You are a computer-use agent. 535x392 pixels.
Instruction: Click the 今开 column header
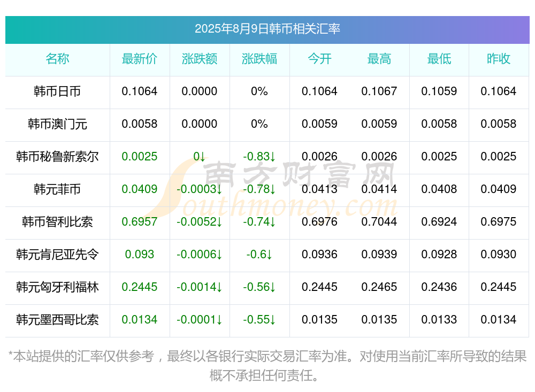319,59
